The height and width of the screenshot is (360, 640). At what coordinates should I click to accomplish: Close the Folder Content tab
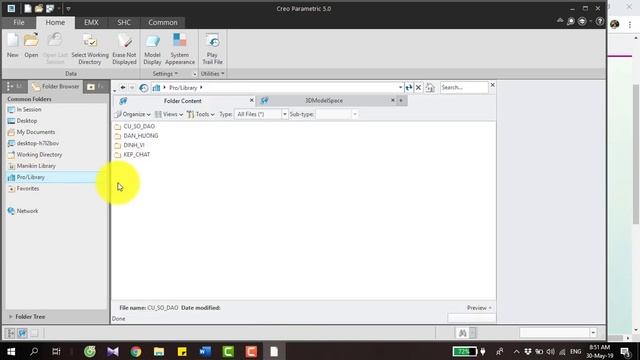pyautogui.click(x=251, y=100)
